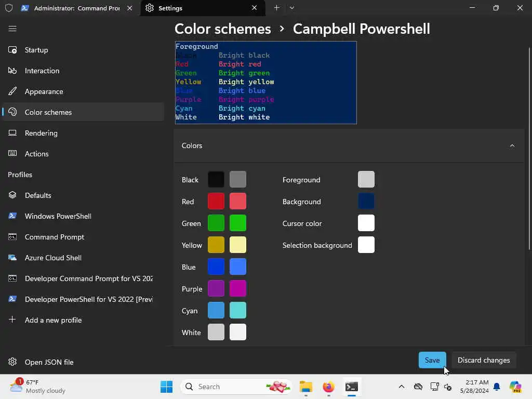
Task: Click Discard changes button
Action: point(484,360)
